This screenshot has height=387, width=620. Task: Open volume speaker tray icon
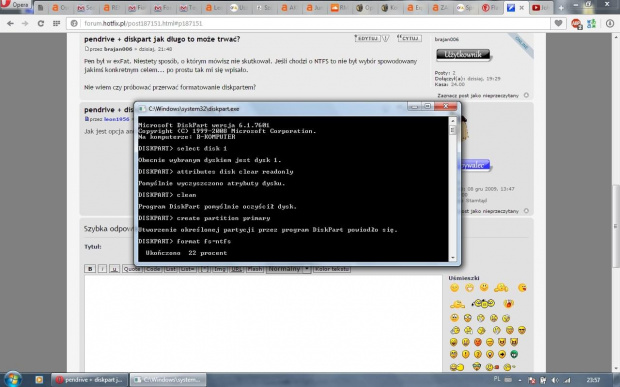556,380
